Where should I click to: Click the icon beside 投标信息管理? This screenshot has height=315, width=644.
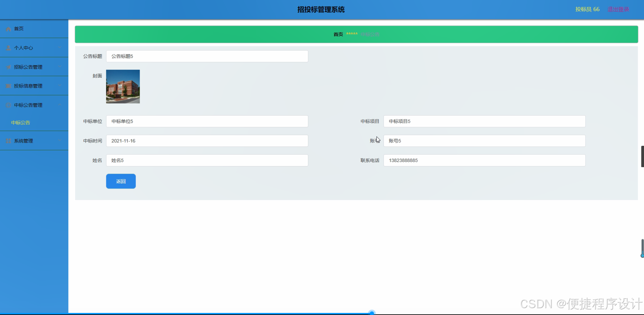coord(9,86)
